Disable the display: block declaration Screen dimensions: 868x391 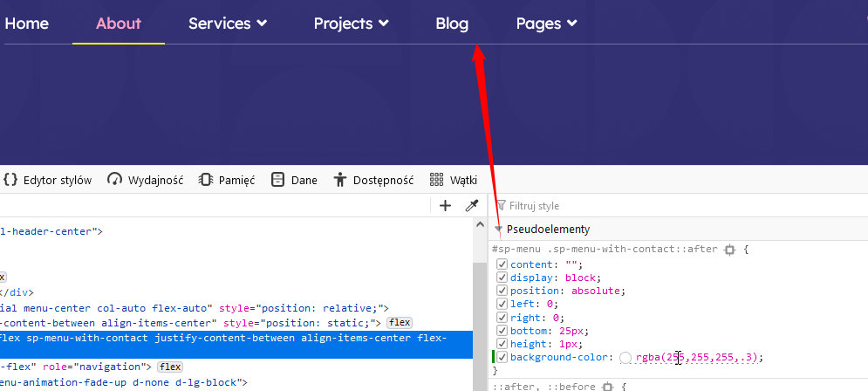coord(502,278)
